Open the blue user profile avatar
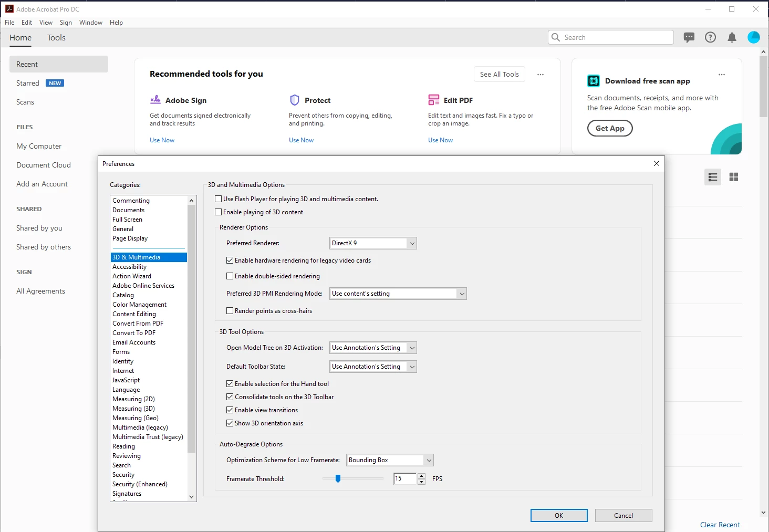 [754, 37]
